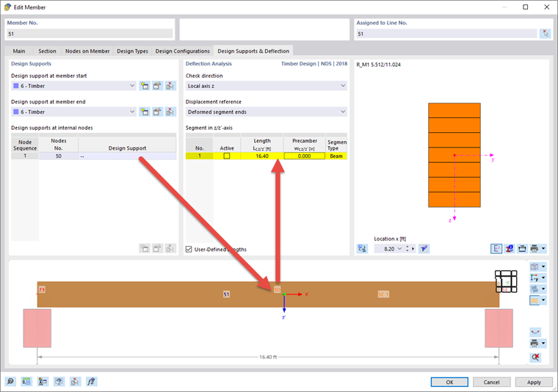Viewport: 558px width, 392px height.
Task: Print the member graphic view
Action: click(535, 344)
